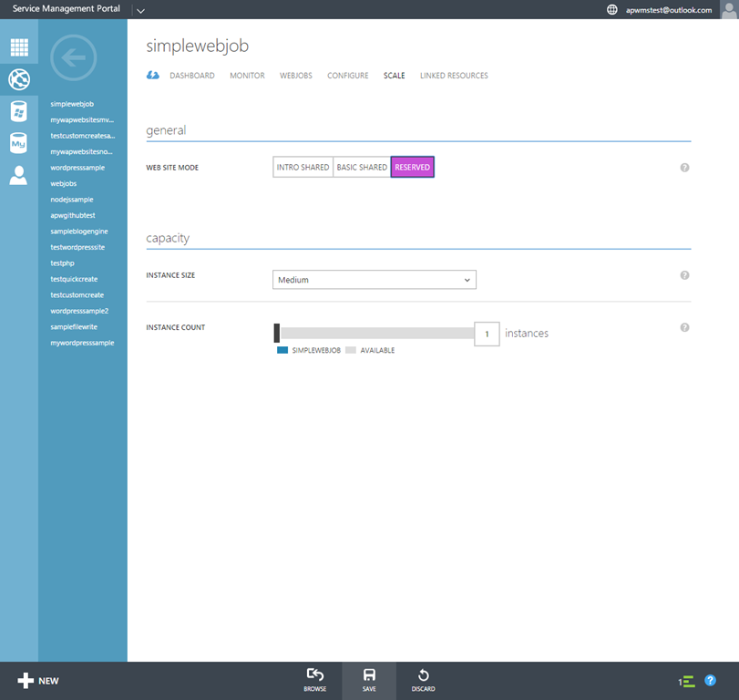
Task: Open the testwordpresssite site
Action: 77,247
